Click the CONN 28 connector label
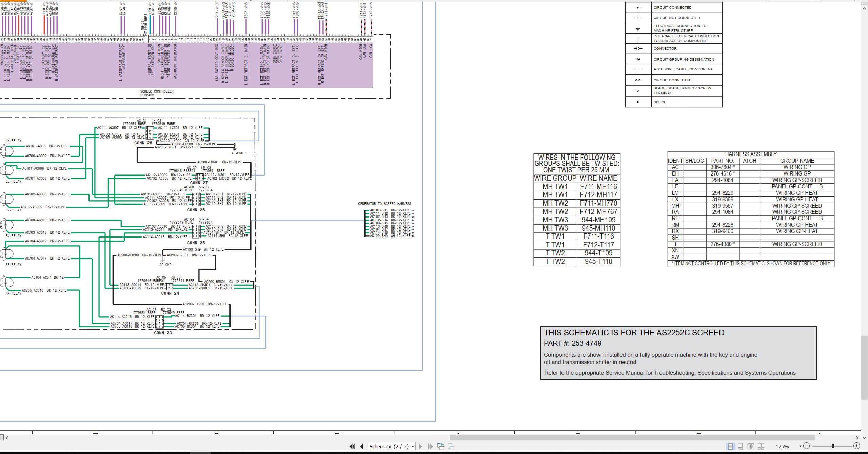Image resolution: width=868 pixels, height=454 pixels. [x=143, y=143]
